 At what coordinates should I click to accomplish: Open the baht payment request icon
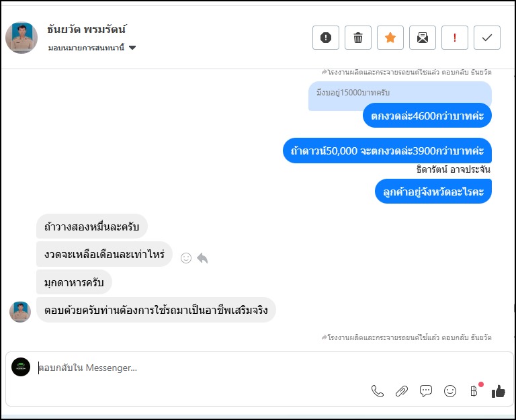coord(474,391)
